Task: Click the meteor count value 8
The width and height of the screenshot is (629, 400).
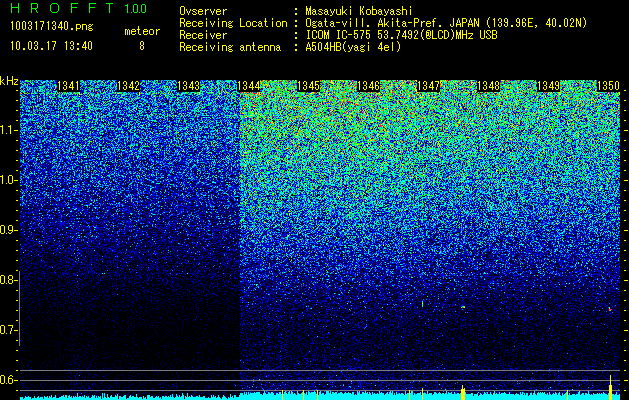Action: tap(142, 46)
